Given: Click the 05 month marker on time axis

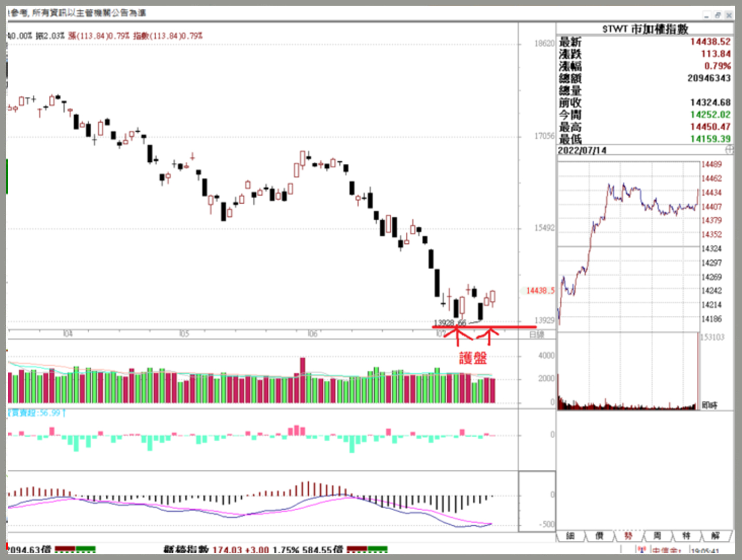Looking at the screenshot, I should (x=184, y=334).
